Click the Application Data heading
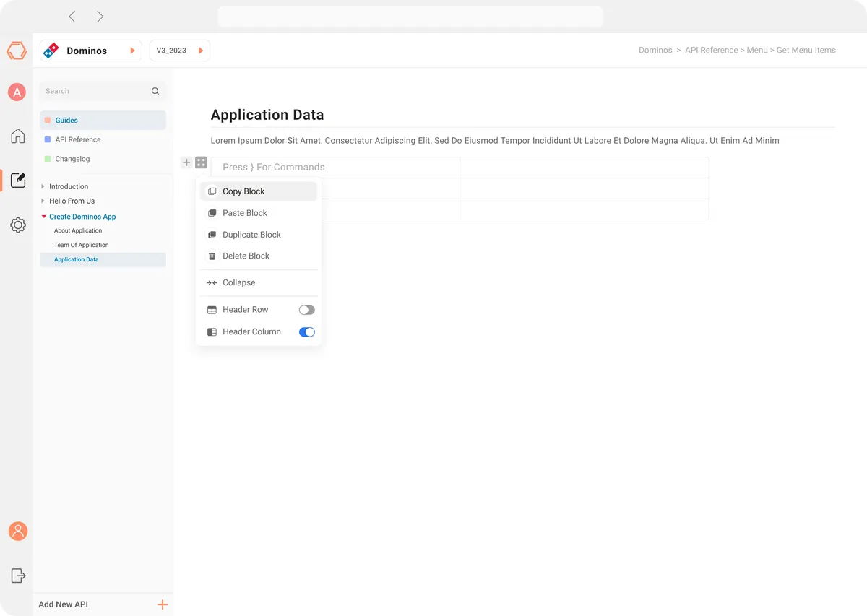Screen dimensions: 867x616 pos(267,115)
